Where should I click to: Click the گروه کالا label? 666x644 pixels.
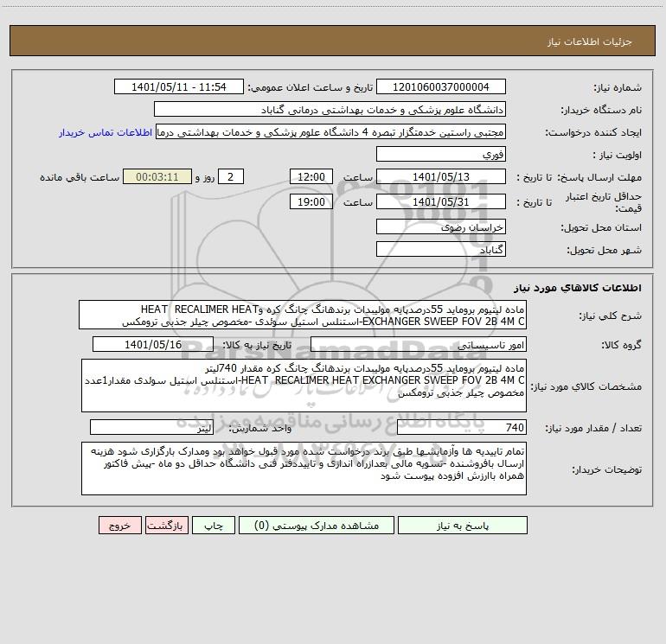(622, 345)
